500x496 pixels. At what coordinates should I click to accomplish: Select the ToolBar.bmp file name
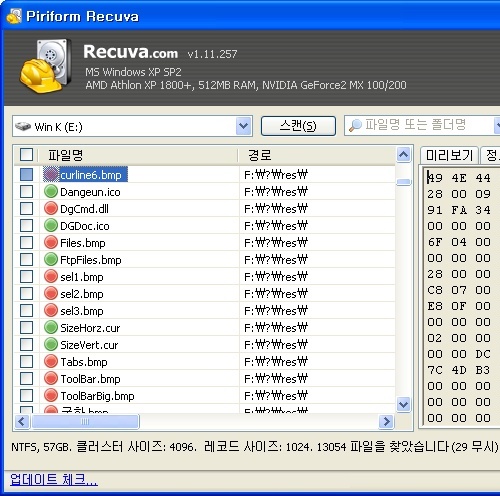point(90,379)
